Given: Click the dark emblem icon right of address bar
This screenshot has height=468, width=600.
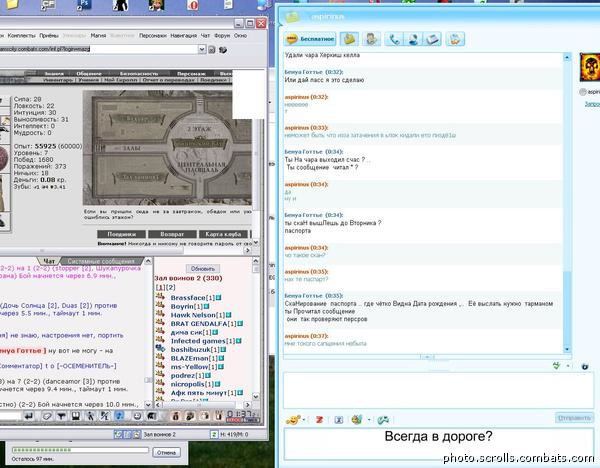Looking at the screenshot, I should [223, 49].
